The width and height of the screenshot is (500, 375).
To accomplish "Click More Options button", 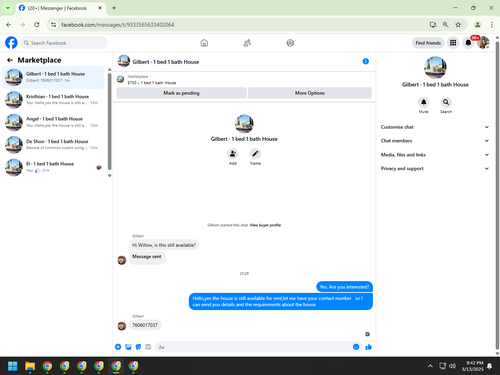I will [310, 93].
